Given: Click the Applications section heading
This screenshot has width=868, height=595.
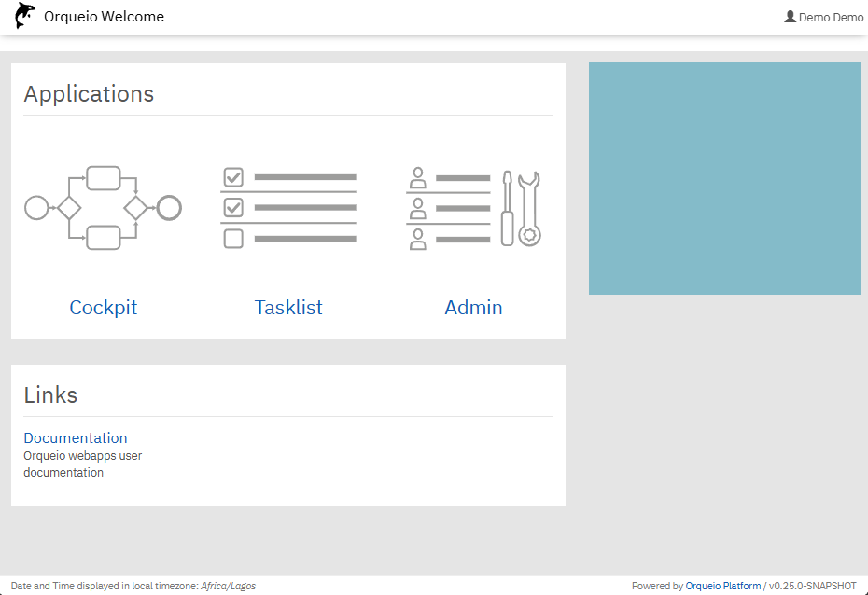Looking at the screenshot, I should click(89, 94).
